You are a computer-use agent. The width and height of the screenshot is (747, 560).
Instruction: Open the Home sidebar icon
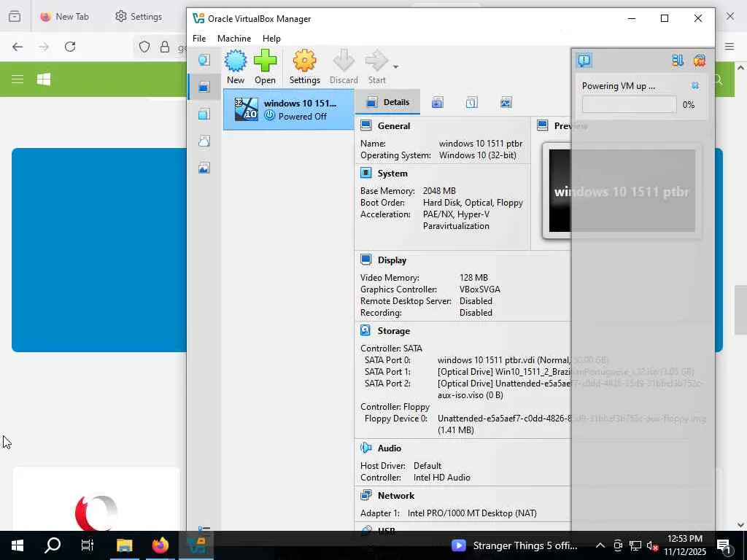(x=204, y=60)
